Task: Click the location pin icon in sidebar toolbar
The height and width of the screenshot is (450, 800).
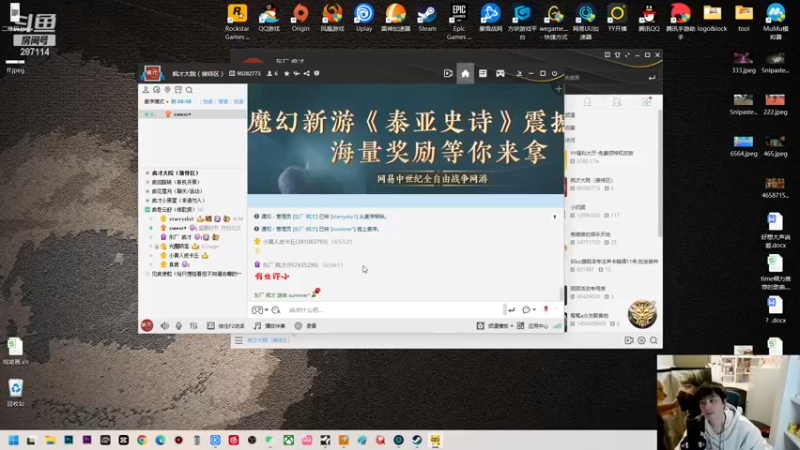Action: coord(167,90)
